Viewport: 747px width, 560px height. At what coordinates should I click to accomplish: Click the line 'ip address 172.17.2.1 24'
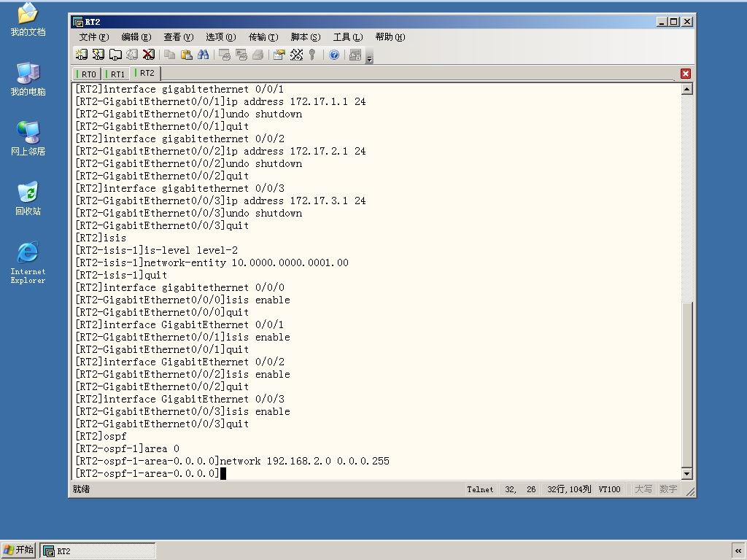pyautogui.click(x=220, y=152)
